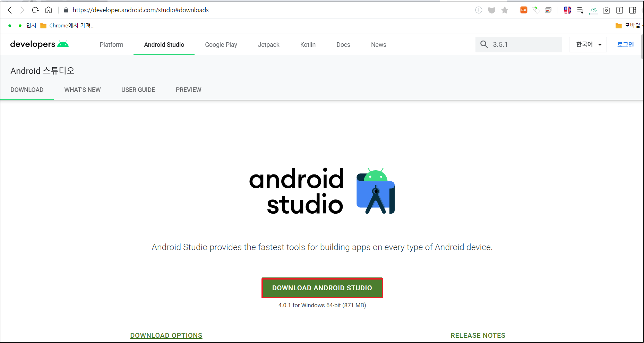The width and height of the screenshot is (644, 343).
Task: Click the search box containing 3.5.1
Action: pos(519,44)
